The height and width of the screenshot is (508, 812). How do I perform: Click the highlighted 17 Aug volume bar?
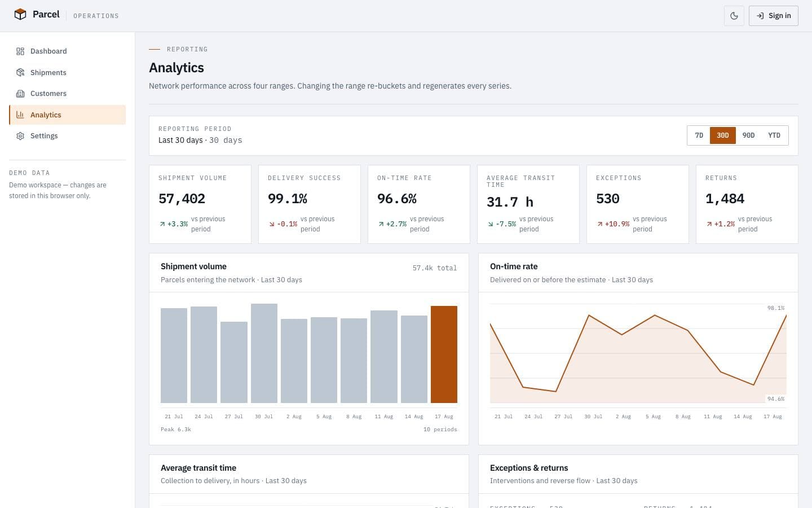coord(444,354)
